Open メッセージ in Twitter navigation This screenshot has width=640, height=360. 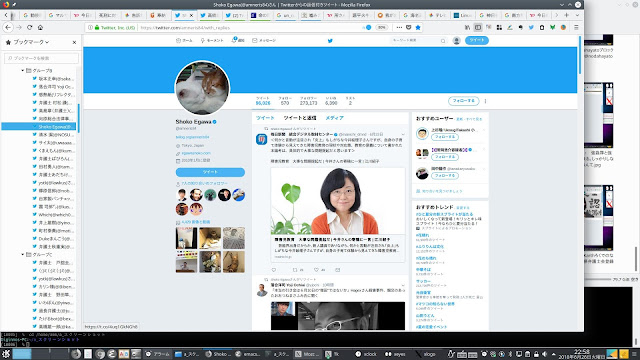pos(264,40)
